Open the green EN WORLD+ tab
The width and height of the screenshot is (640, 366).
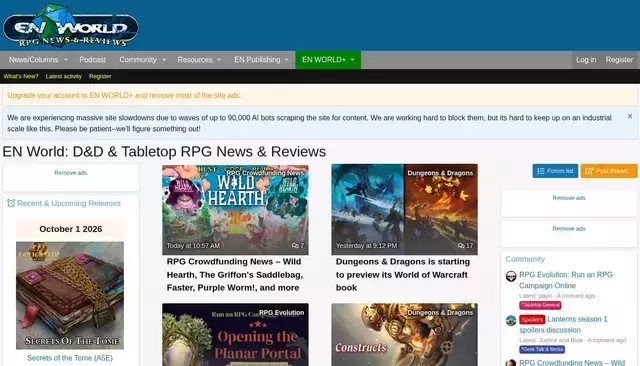pyautogui.click(x=328, y=60)
